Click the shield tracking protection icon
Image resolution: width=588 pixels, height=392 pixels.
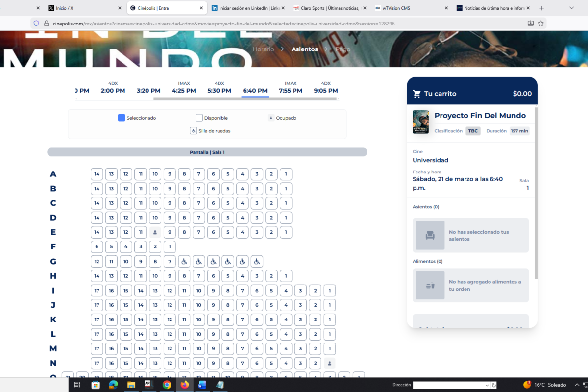[36, 23]
